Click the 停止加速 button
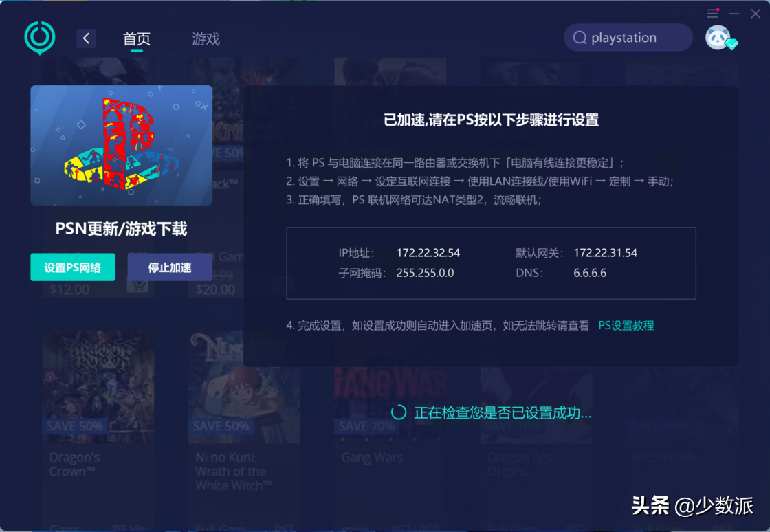Screen dimensions: 770x532 click(170, 267)
